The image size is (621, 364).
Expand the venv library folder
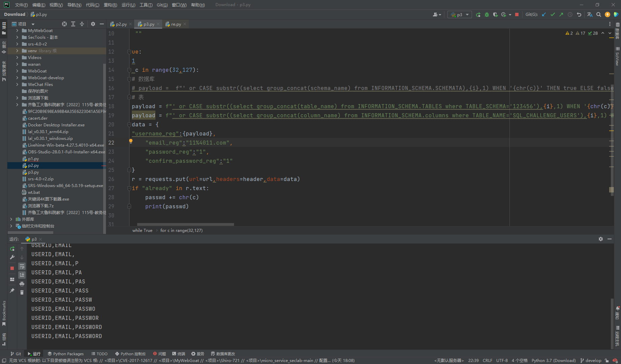[17, 51]
